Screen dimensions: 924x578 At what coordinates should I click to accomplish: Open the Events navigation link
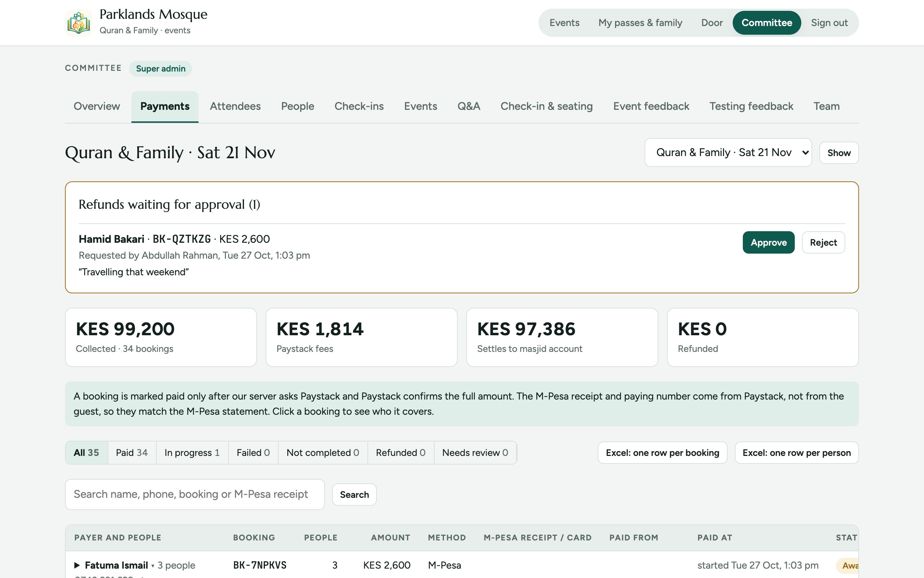(x=565, y=23)
